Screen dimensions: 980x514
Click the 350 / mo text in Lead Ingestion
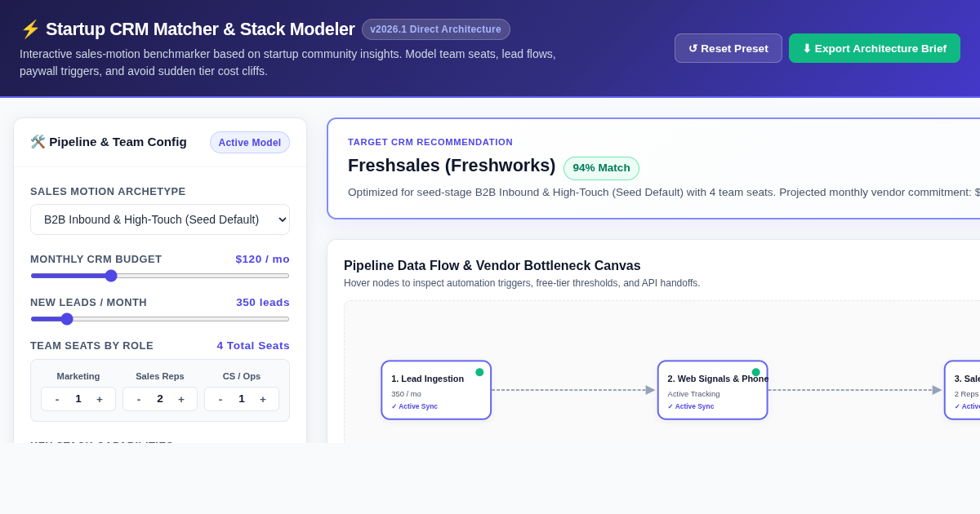click(406, 394)
